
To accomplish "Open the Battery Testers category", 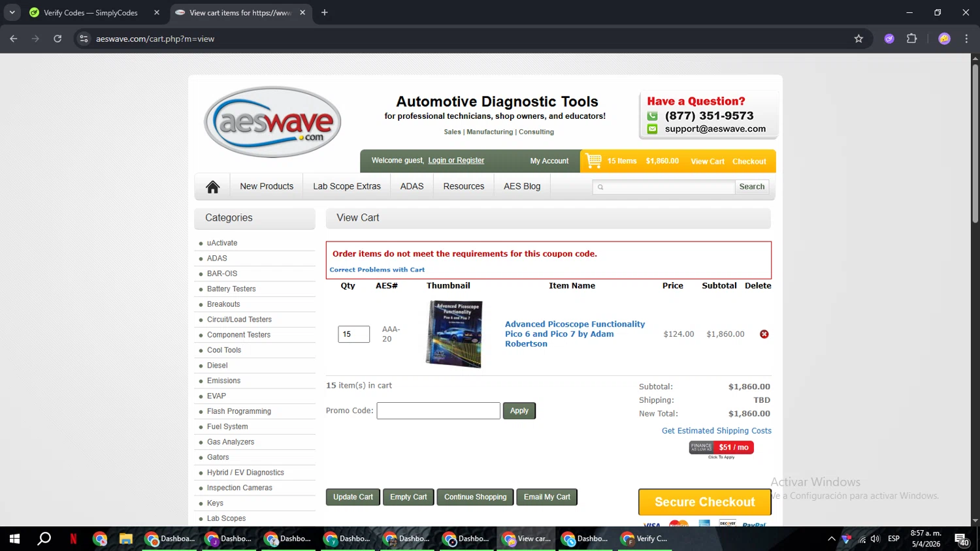I will pos(231,289).
